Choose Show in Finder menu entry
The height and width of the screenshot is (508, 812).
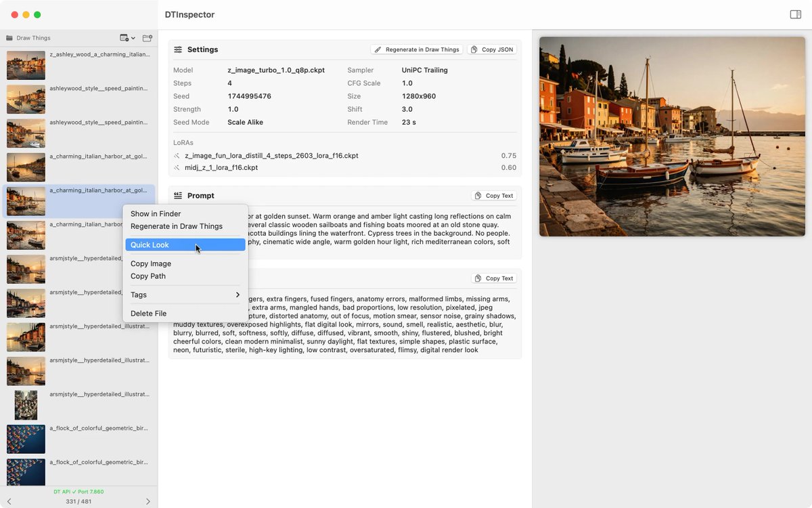pyautogui.click(x=185, y=214)
